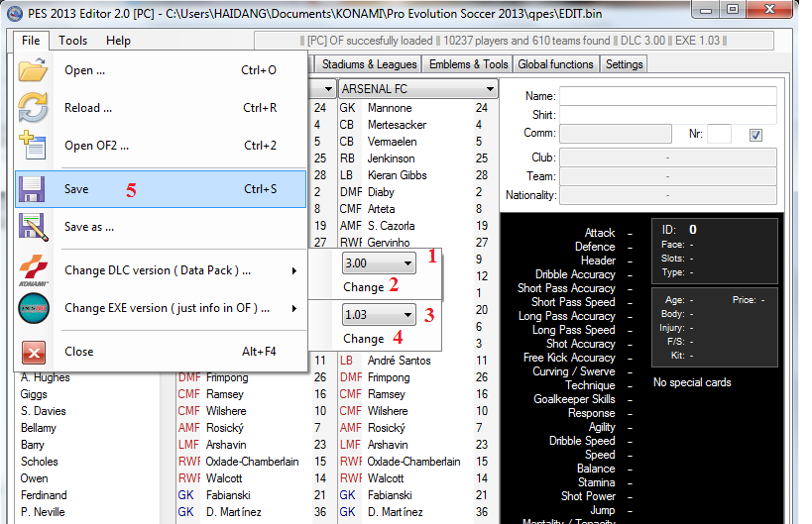Click Change under the 1.03 dropdown
The height and width of the screenshot is (524, 812).
point(364,339)
